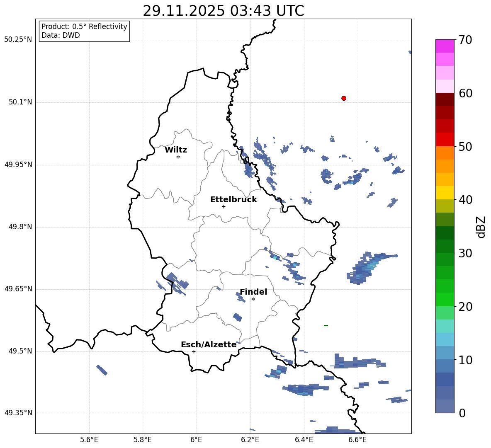
Task: Click the Findel station cross marker
Action: [253, 299]
